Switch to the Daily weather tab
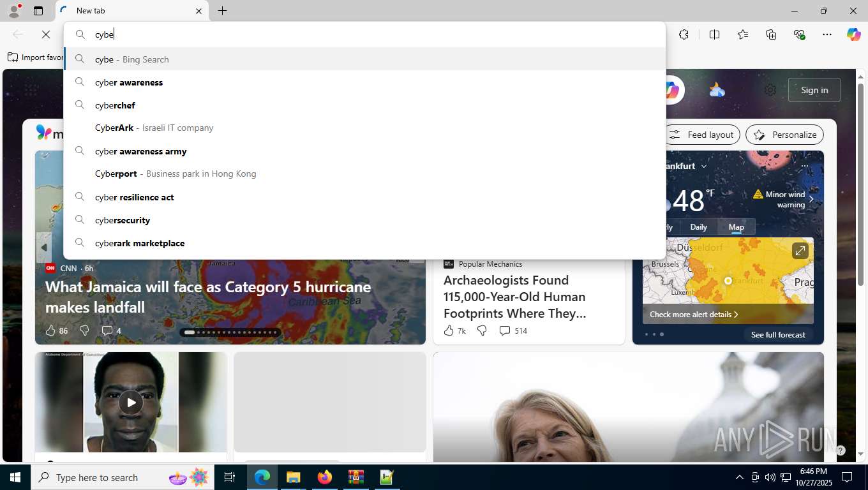Screen dimensions: 868x490 (x=698, y=227)
